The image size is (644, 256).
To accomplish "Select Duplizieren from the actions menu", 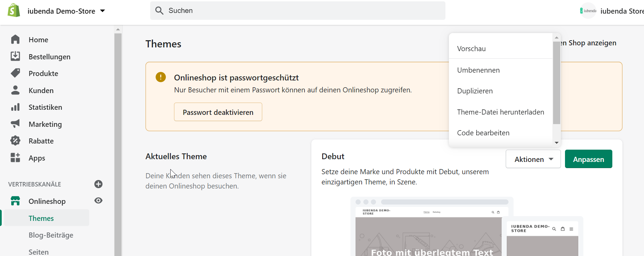I will coord(475,91).
